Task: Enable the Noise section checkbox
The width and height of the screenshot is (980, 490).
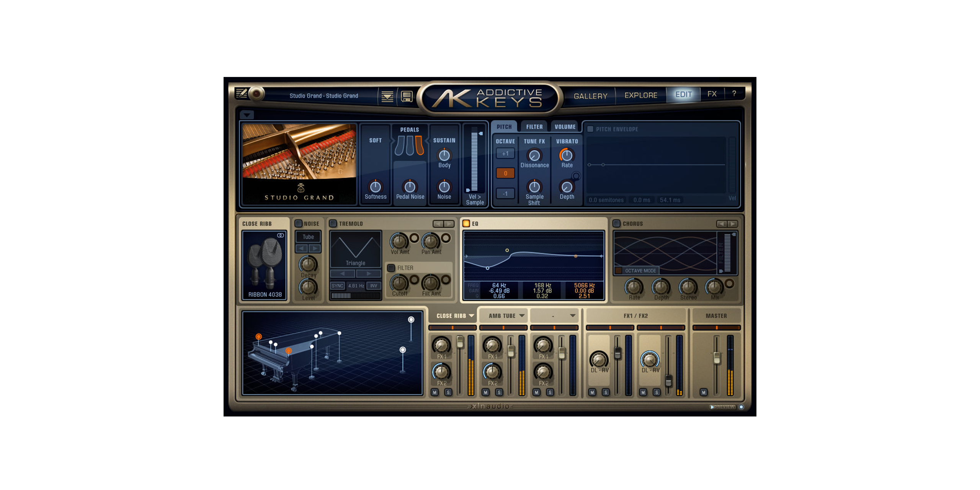Action: pyautogui.click(x=299, y=224)
